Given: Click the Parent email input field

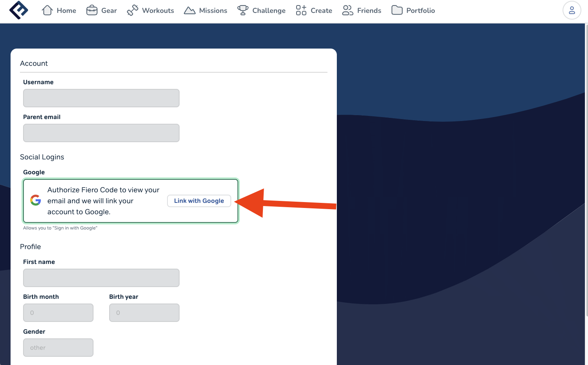Looking at the screenshot, I should [101, 133].
